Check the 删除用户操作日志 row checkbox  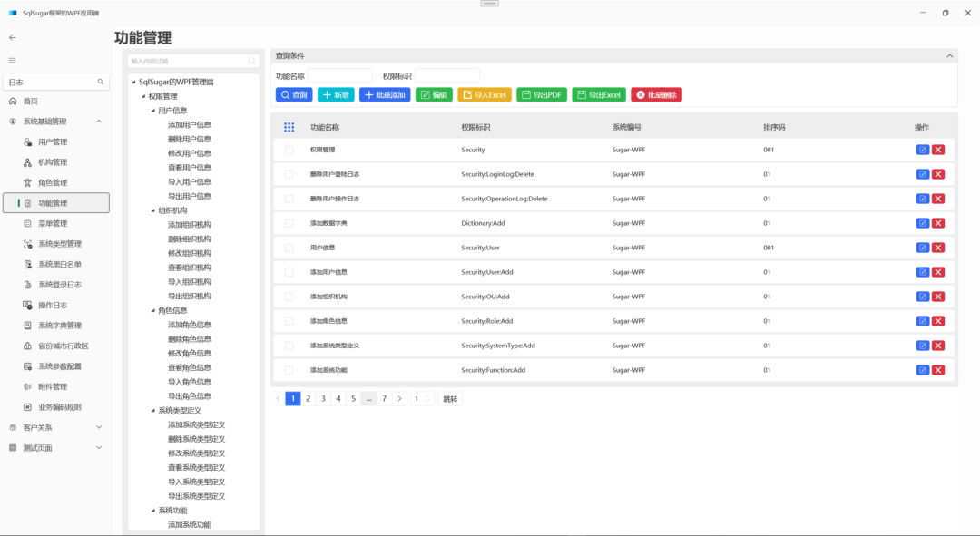289,199
